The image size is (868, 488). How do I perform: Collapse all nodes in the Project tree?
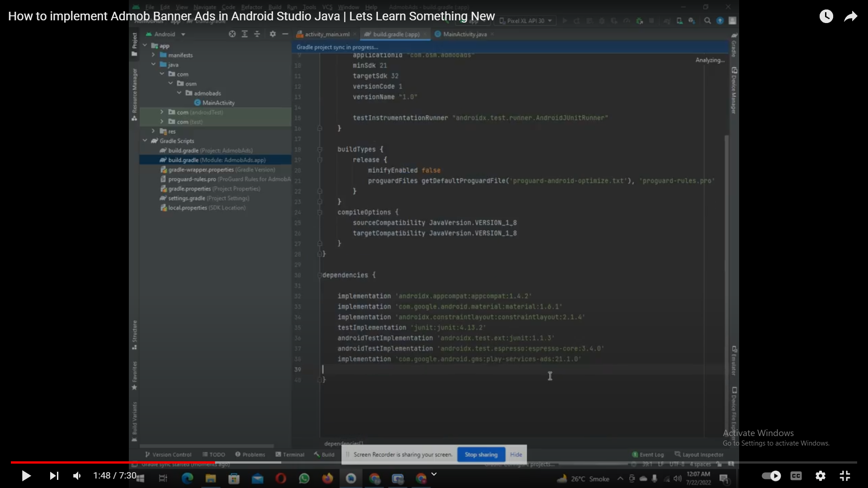pyautogui.click(x=257, y=34)
